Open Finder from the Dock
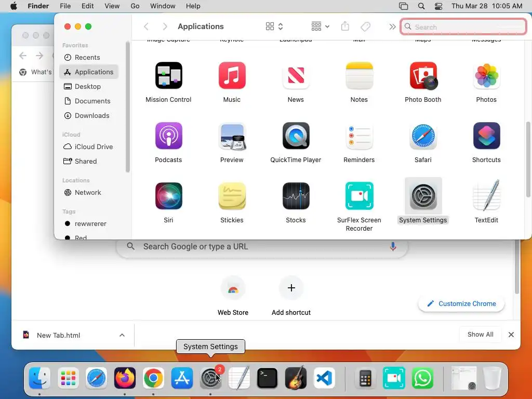This screenshot has width=532, height=399. [x=39, y=378]
